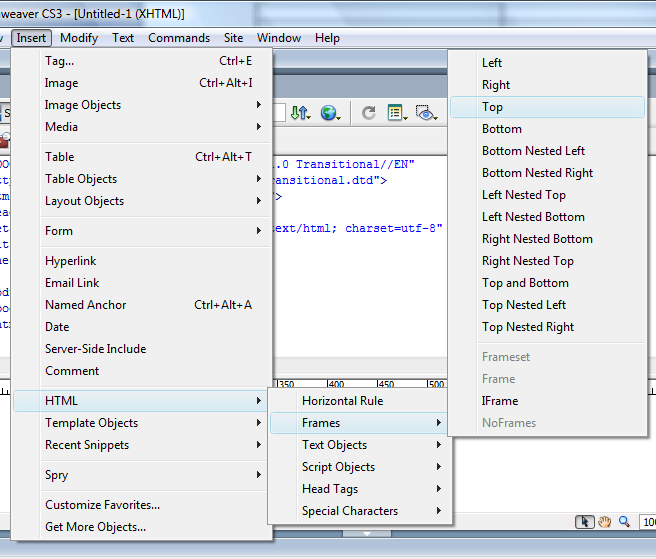Screen dimensions: 656x559
Task: Choose Image from the Insert menu
Action: point(142,83)
